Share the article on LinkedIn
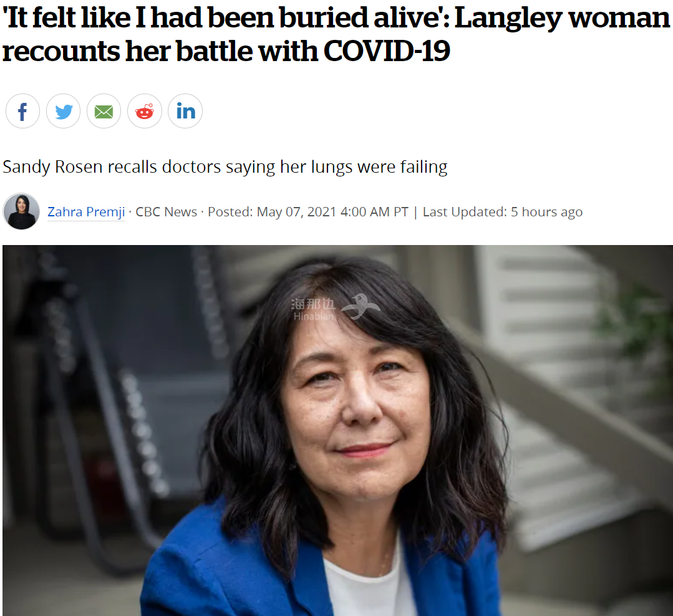Screen dimensions: 673x616 click(185, 111)
